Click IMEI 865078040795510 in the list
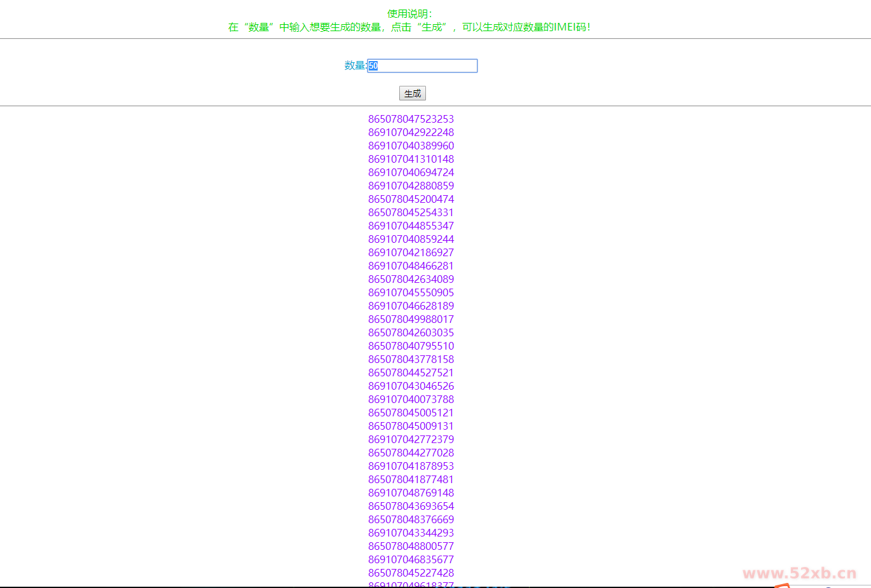The width and height of the screenshot is (871, 588). (x=411, y=346)
